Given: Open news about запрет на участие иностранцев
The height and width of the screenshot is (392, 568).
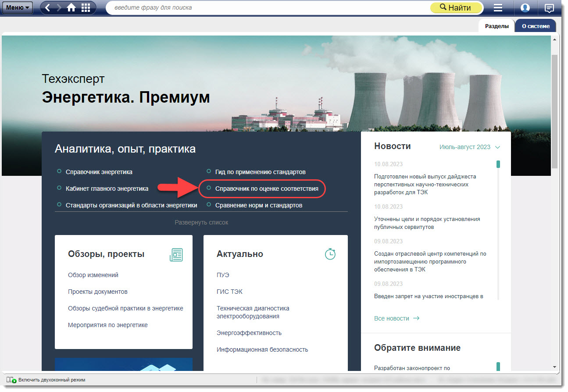Looking at the screenshot, I should coord(429,296).
